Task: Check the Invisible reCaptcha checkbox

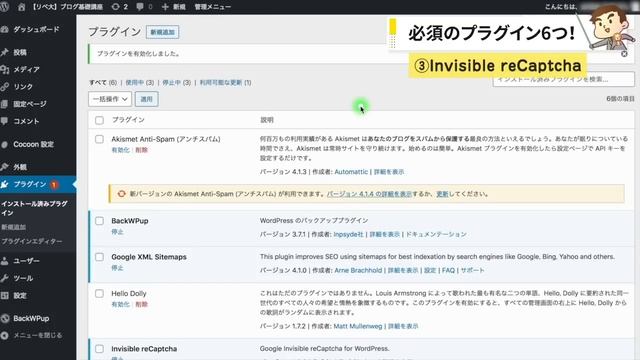Action: point(99,349)
